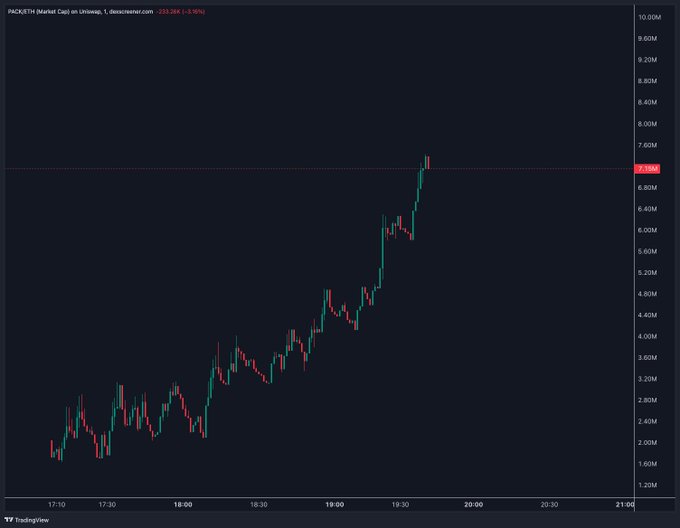Click the 3.20M price axis label
This screenshot has height=528, width=680.
[x=647, y=379]
